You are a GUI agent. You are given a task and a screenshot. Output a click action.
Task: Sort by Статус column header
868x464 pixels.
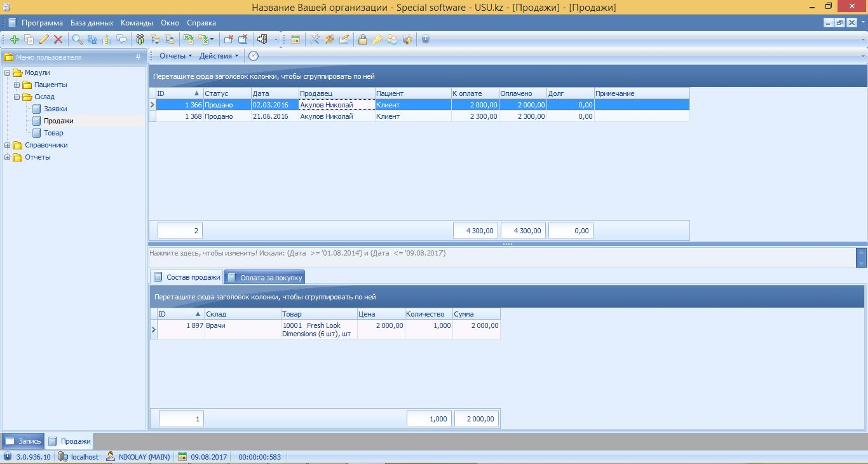pos(227,93)
